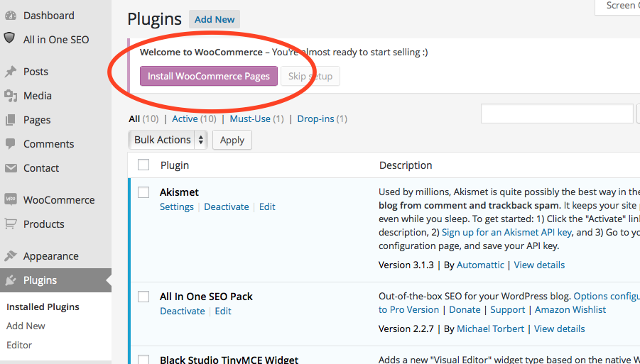Click View details for All In One SEO Pack

(x=559, y=329)
